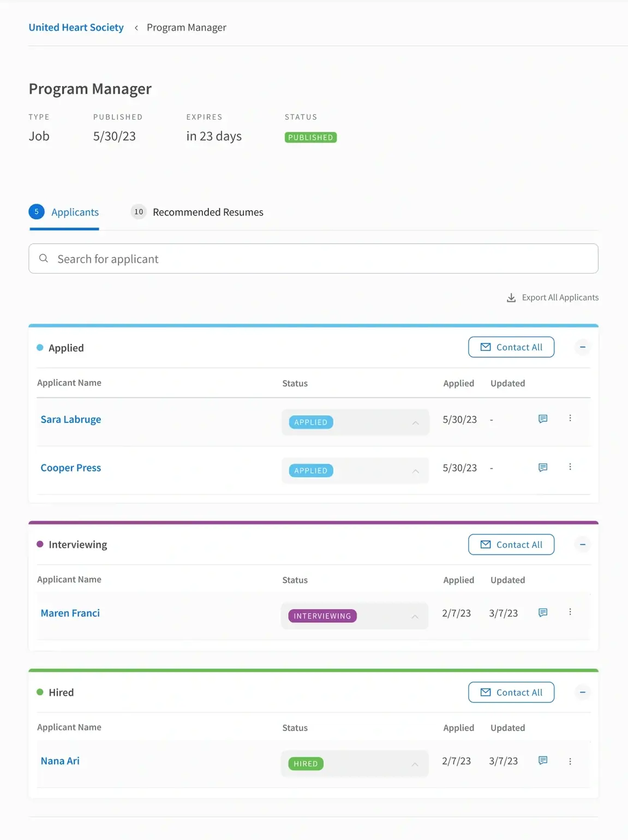This screenshot has height=840, width=628.
Task: Click the breadcrumb back chevron
Action: [136, 27]
